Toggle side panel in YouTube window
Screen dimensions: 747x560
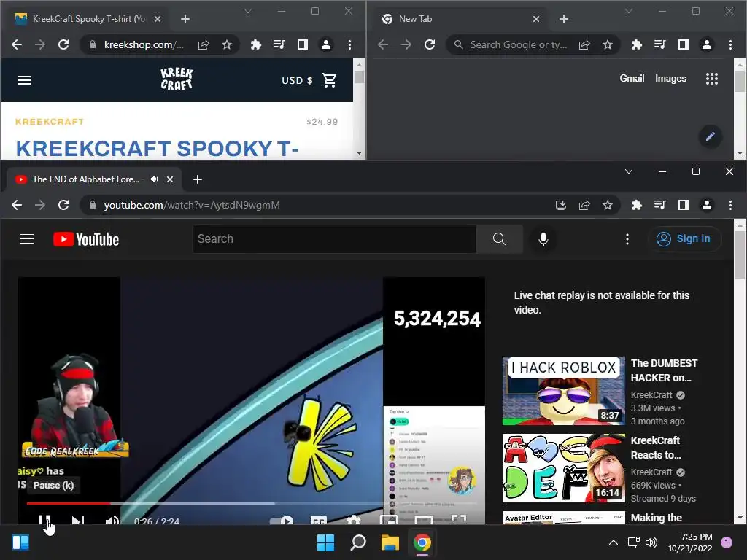tap(683, 205)
